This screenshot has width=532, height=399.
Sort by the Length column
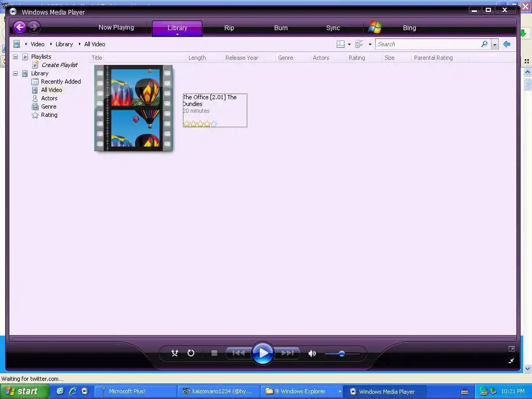[204, 58]
